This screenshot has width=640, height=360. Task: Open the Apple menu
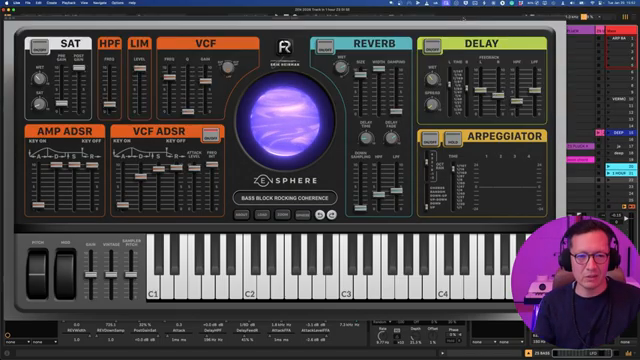click(x=6, y=3)
